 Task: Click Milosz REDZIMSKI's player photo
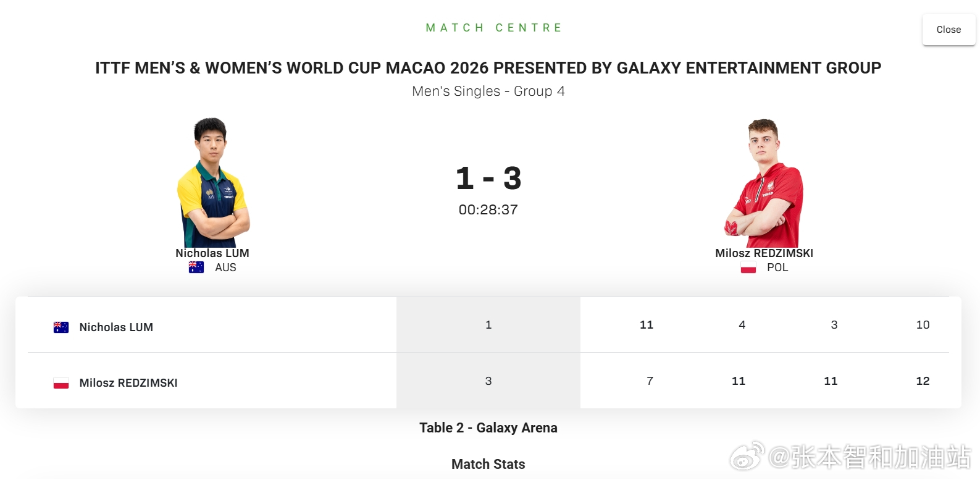[x=764, y=183]
